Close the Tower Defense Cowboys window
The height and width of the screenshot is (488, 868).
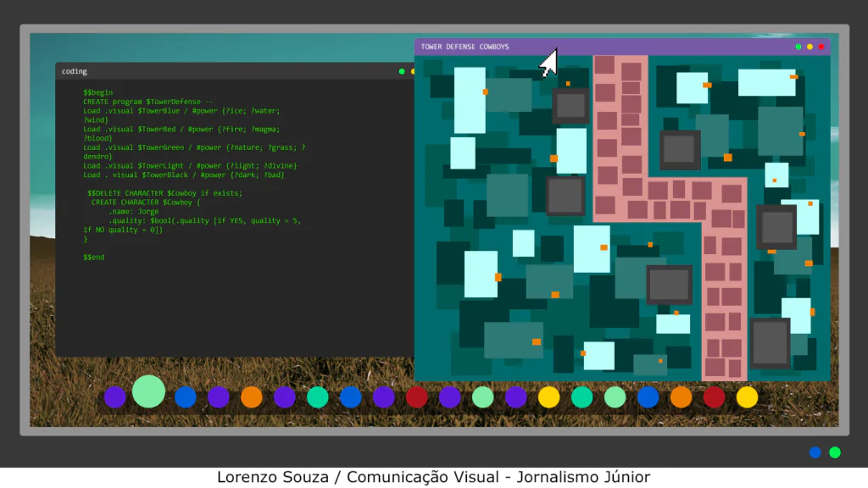821,47
